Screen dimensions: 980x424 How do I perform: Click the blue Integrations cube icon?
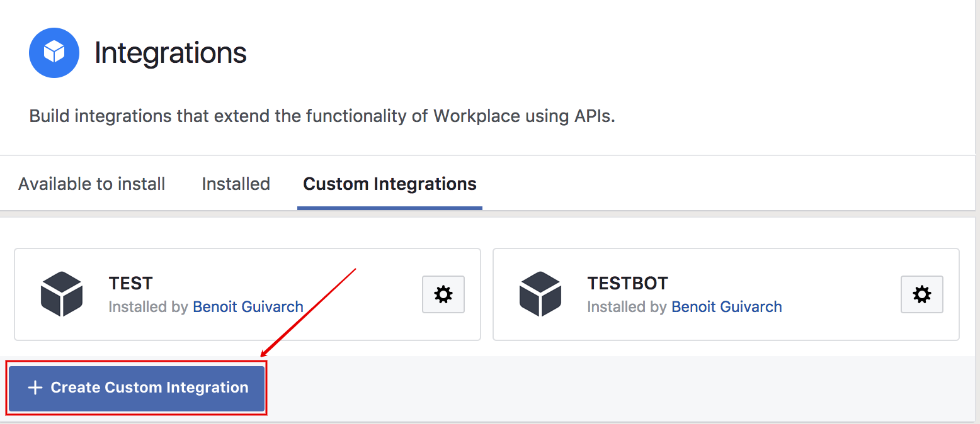pos(54,53)
